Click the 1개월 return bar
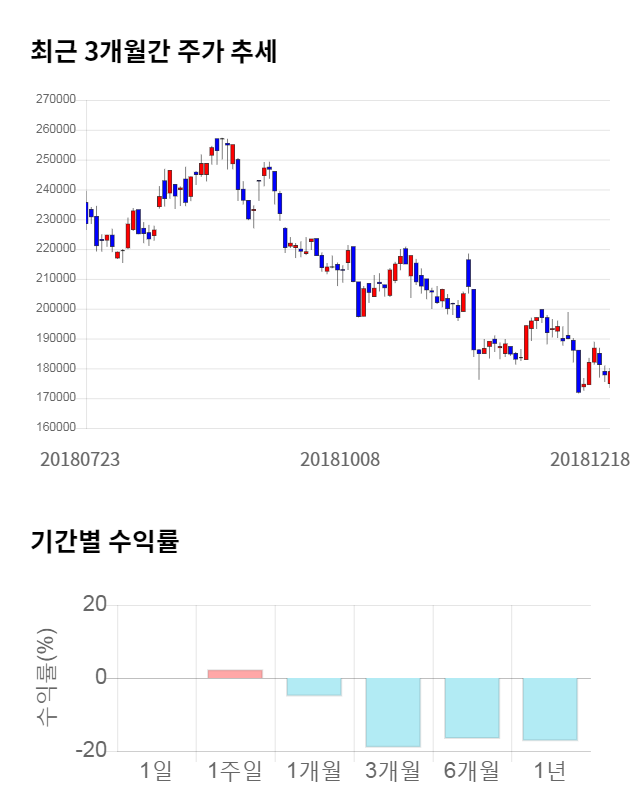 [x=314, y=687]
